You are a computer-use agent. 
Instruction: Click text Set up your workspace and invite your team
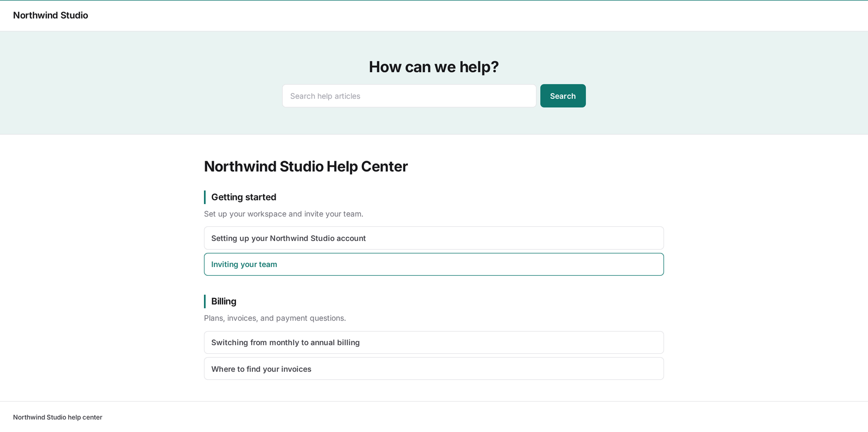click(284, 214)
